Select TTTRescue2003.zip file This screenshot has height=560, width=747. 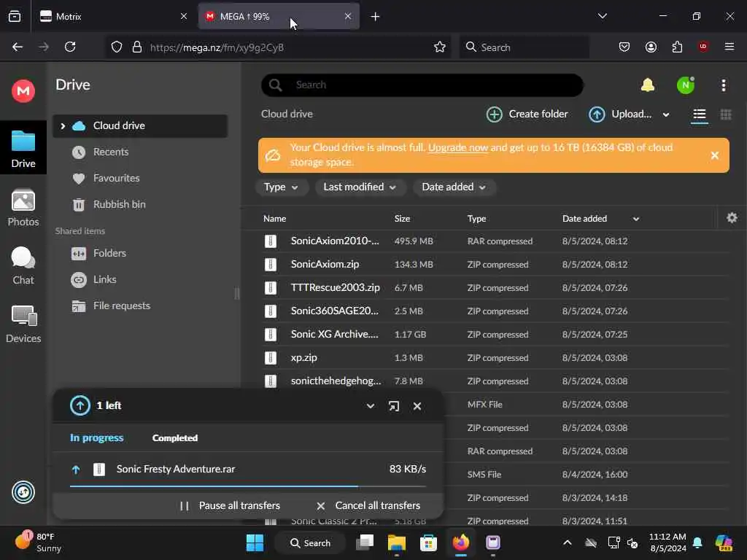(x=336, y=287)
